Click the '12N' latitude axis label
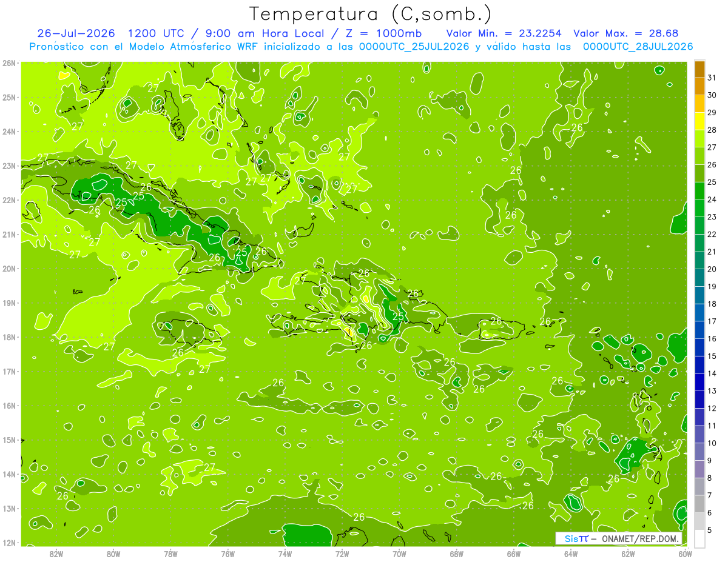The height and width of the screenshot is (562, 728). click(8, 543)
